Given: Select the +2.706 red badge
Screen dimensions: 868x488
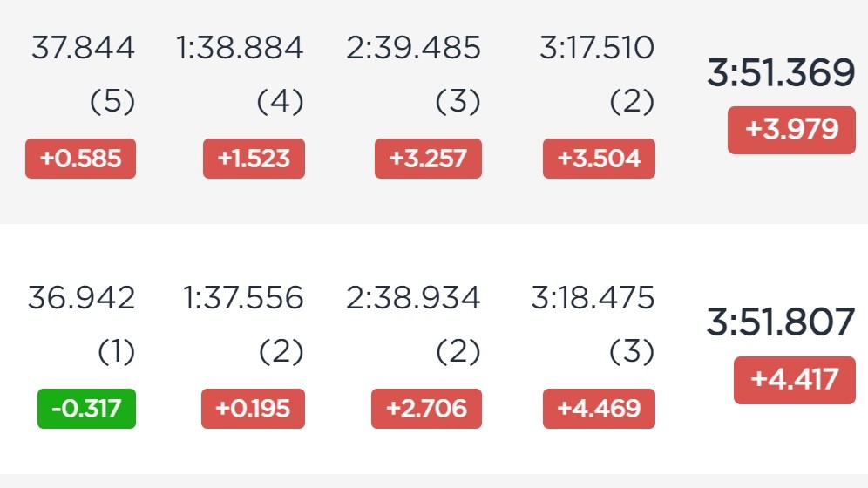Looking at the screenshot, I should [x=426, y=409].
